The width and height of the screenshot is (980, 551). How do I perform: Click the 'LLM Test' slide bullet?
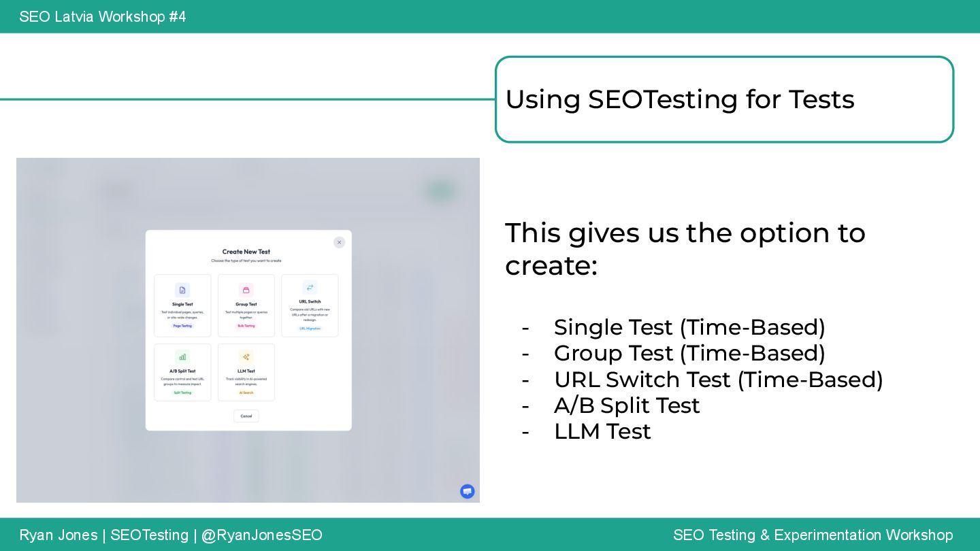pyautogui.click(x=602, y=431)
